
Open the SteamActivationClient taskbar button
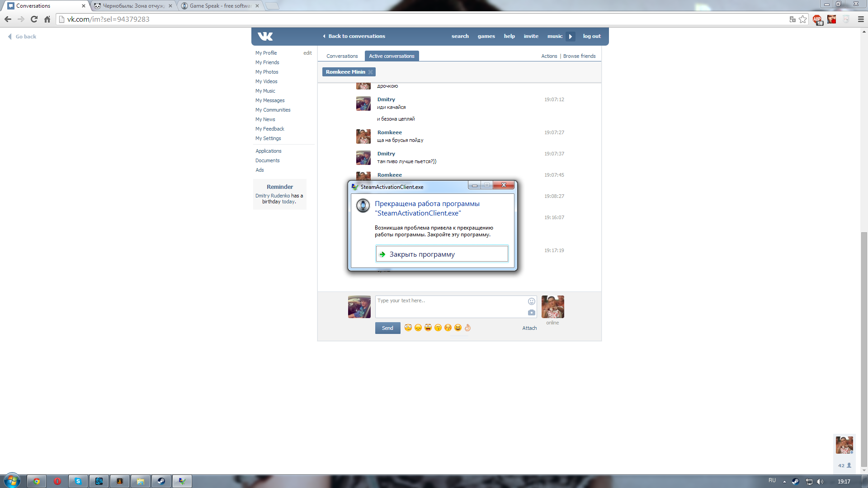pyautogui.click(x=182, y=481)
